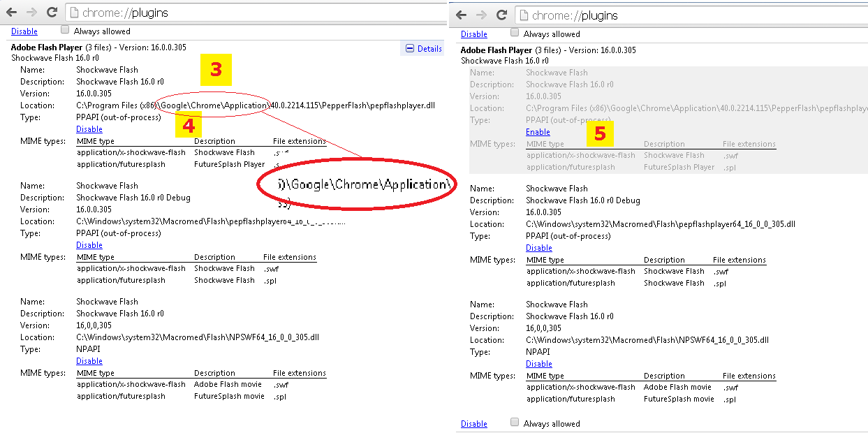This screenshot has height=433, width=868.
Task: Disable the Debug Shockwave Flash in right window
Action: pos(539,248)
